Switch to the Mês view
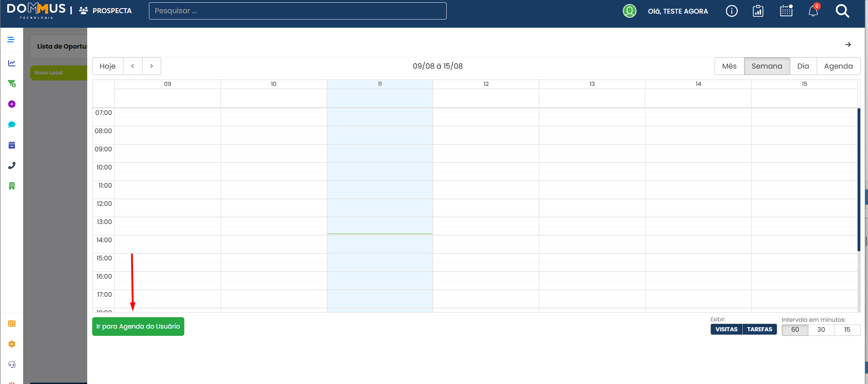Image resolution: width=868 pixels, height=384 pixels. point(729,66)
